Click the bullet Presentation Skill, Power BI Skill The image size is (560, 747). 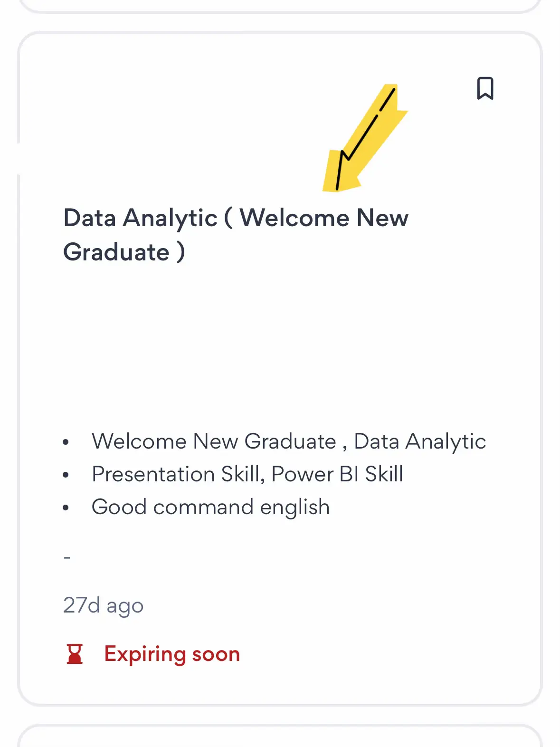coord(247,474)
